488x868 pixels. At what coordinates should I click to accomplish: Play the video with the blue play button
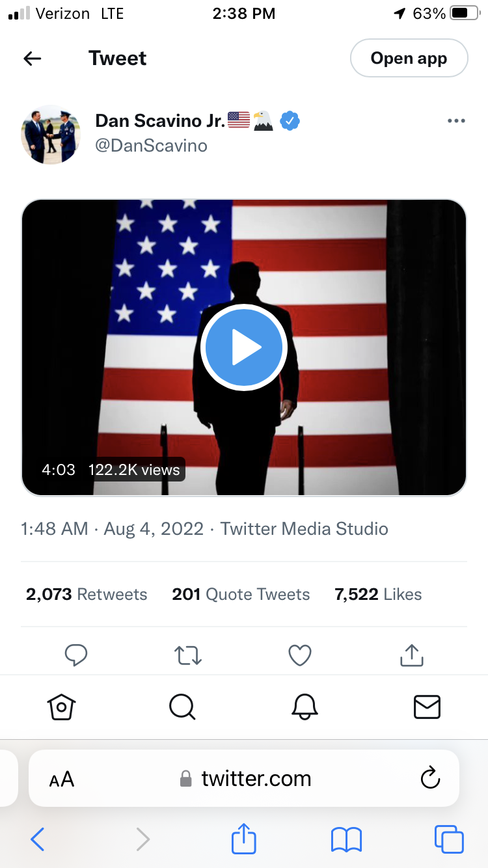pos(243,348)
